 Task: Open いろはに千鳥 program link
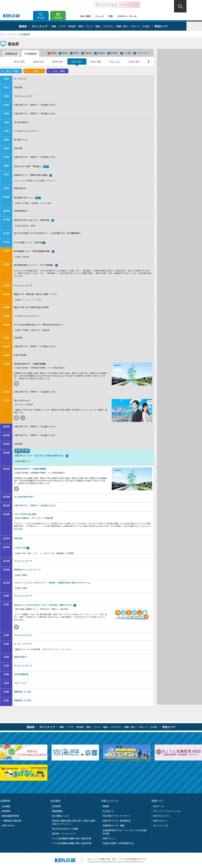[x=20, y=548]
